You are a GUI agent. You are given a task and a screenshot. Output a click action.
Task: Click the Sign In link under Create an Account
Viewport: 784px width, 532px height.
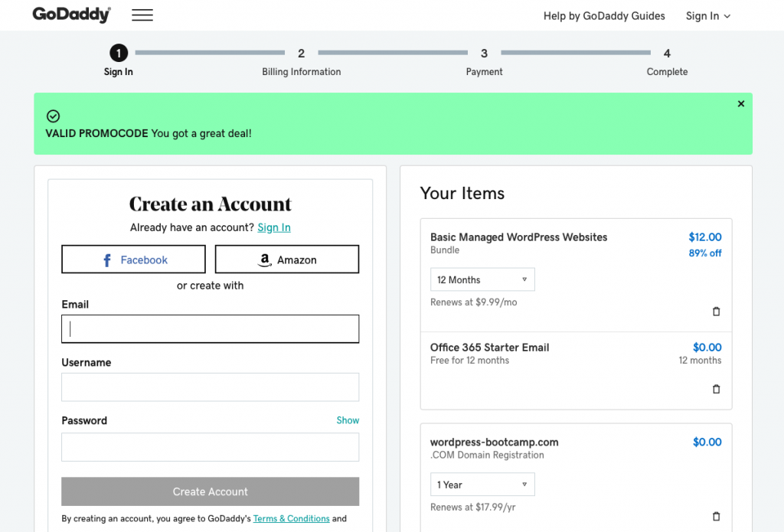click(274, 227)
